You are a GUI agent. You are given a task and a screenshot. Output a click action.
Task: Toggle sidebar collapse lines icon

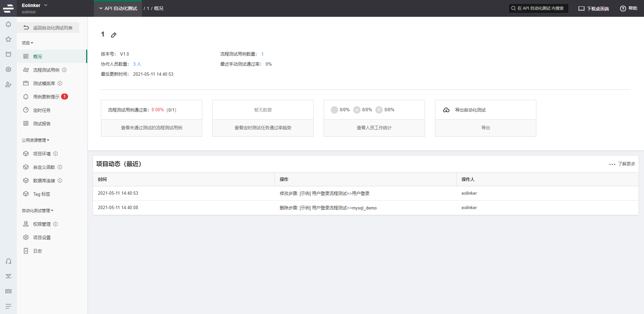8,306
